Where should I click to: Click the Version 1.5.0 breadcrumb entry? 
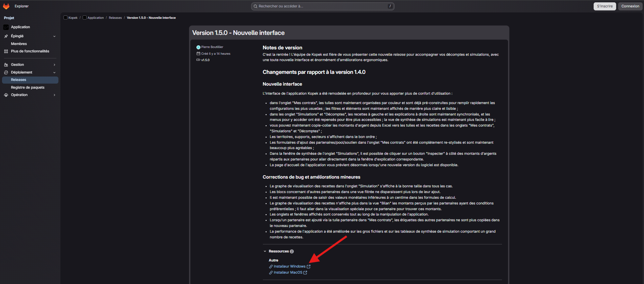point(151,18)
